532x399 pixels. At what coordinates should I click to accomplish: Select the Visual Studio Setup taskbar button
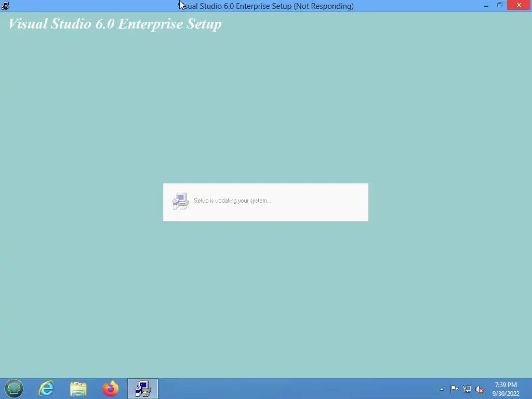[143, 389]
